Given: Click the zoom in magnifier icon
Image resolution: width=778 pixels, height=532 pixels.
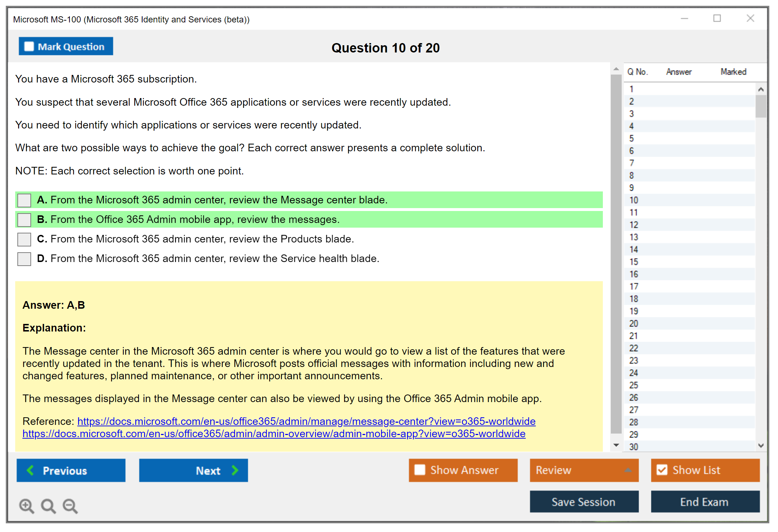Looking at the screenshot, I should [26, 506].
